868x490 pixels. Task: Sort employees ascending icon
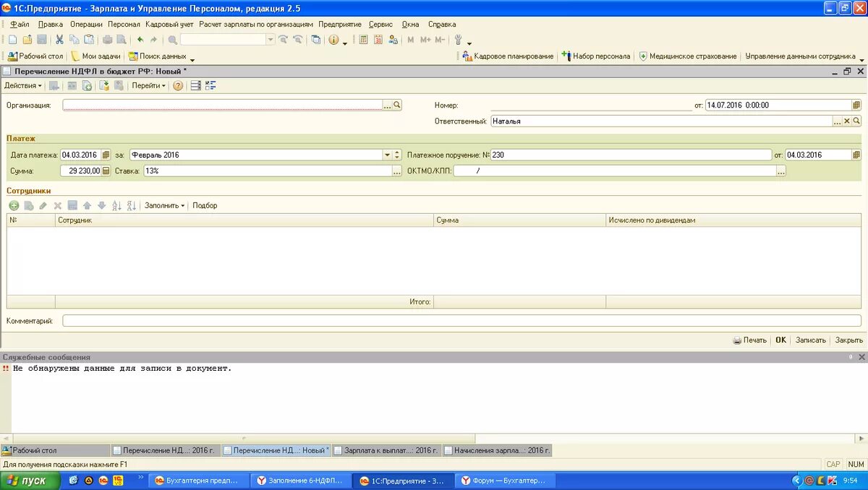[116, 205]
